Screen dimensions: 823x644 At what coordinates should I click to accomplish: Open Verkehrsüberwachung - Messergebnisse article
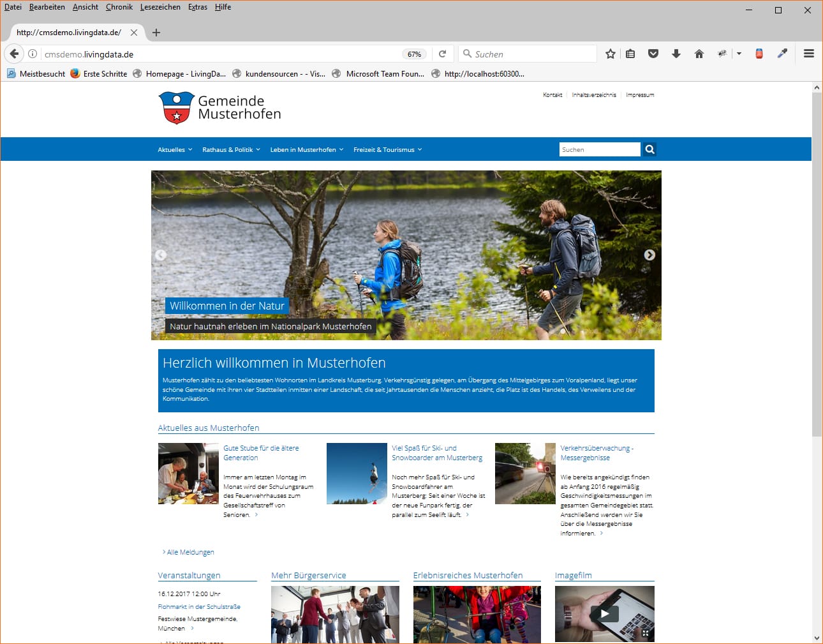pyautogui.click(x=597, y=453)
